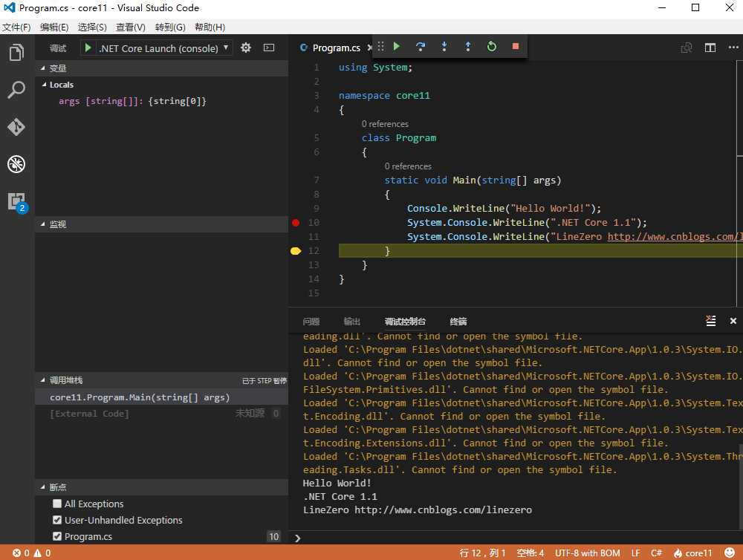Continue execution in debug toolbar

click(x=397, y=46)
